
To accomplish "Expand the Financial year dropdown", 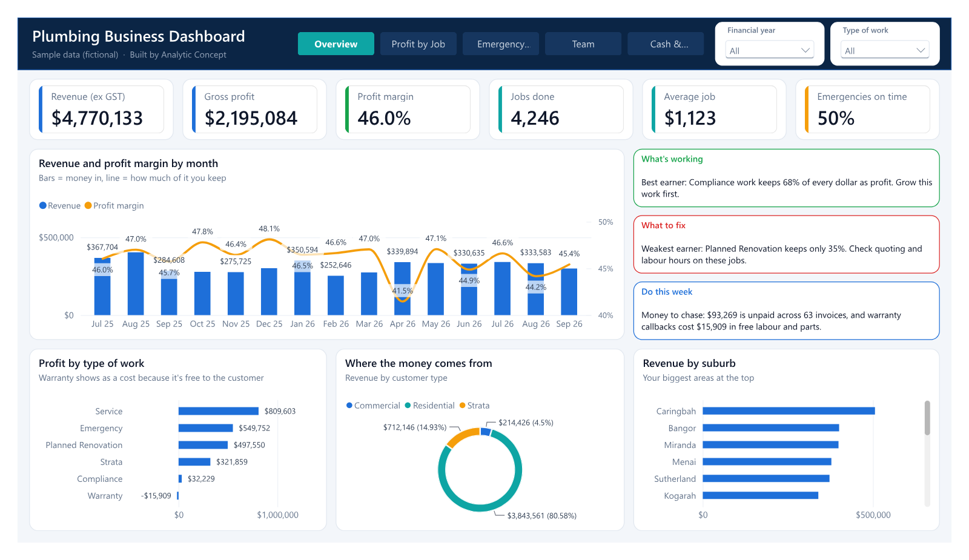I will 769,50.
